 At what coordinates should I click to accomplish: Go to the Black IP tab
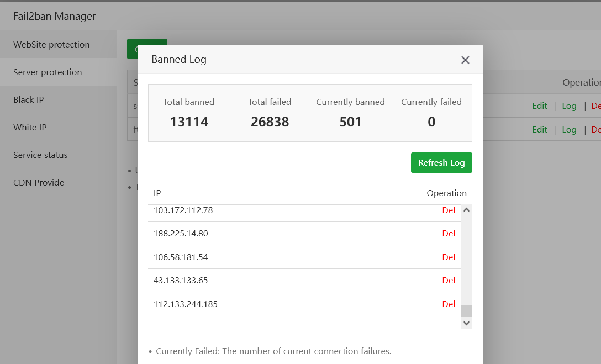[29, 100]
